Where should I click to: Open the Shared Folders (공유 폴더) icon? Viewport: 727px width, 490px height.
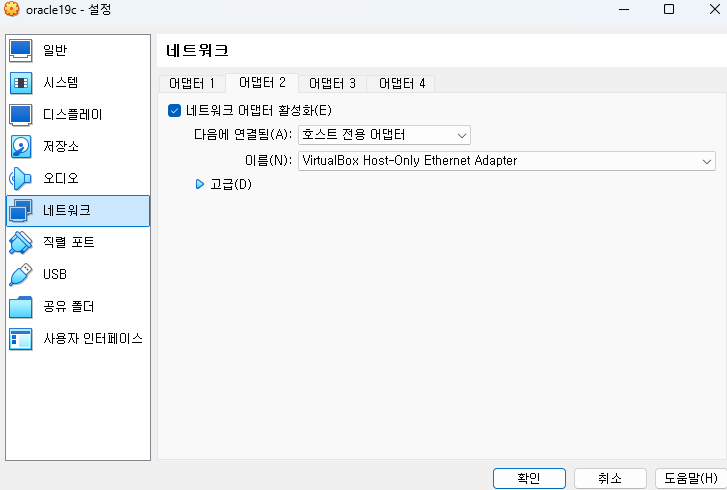[x=20, y=307]
